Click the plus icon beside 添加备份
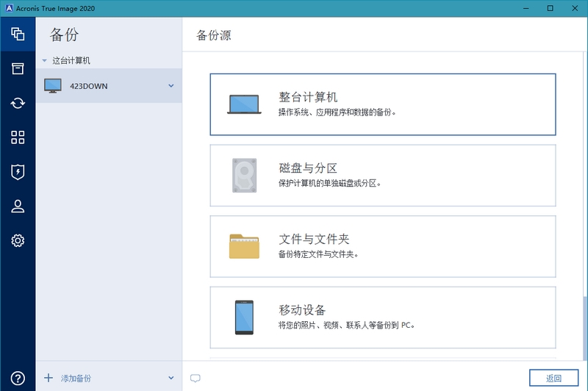 tap(49, 378)
